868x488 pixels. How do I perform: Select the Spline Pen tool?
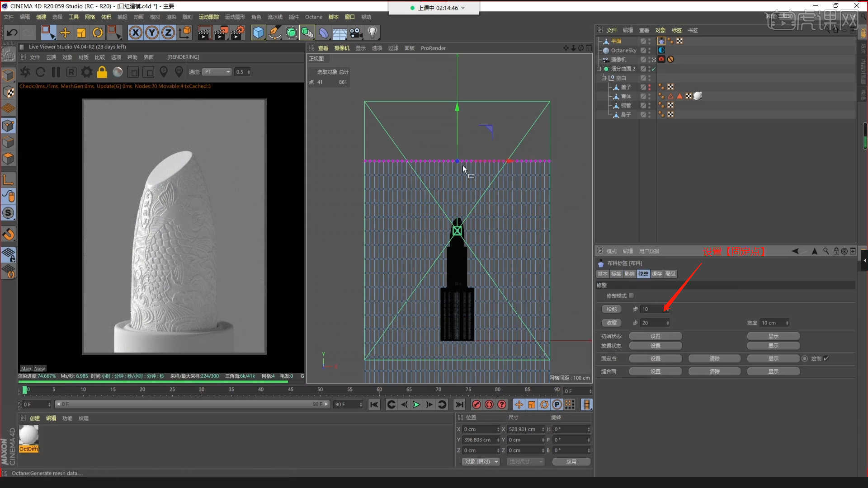274,33
